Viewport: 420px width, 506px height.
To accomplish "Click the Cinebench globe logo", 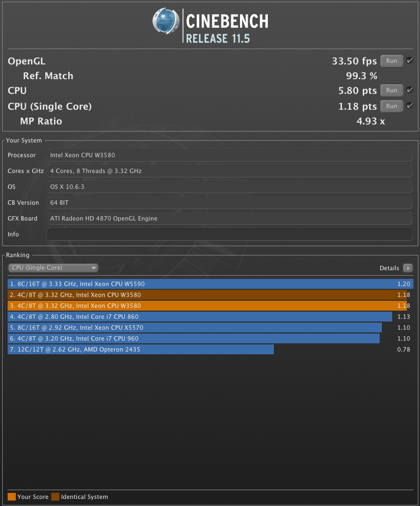I will [x=166, y=21].
